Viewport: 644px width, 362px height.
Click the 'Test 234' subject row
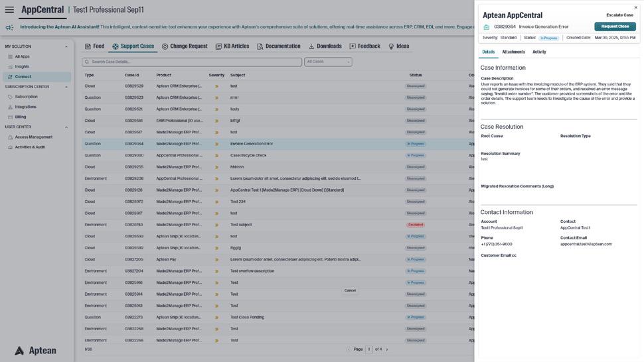tap(278, 202)
